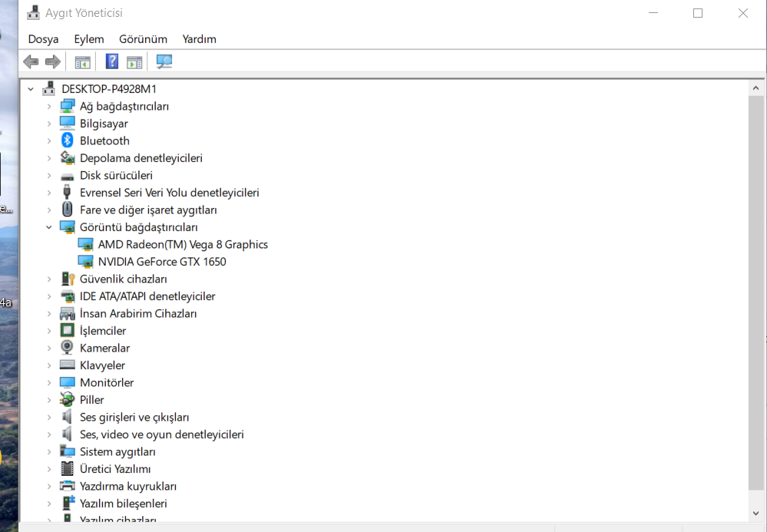
Task: Click the Kameralar webcam icon
Action: click(67, 348)
